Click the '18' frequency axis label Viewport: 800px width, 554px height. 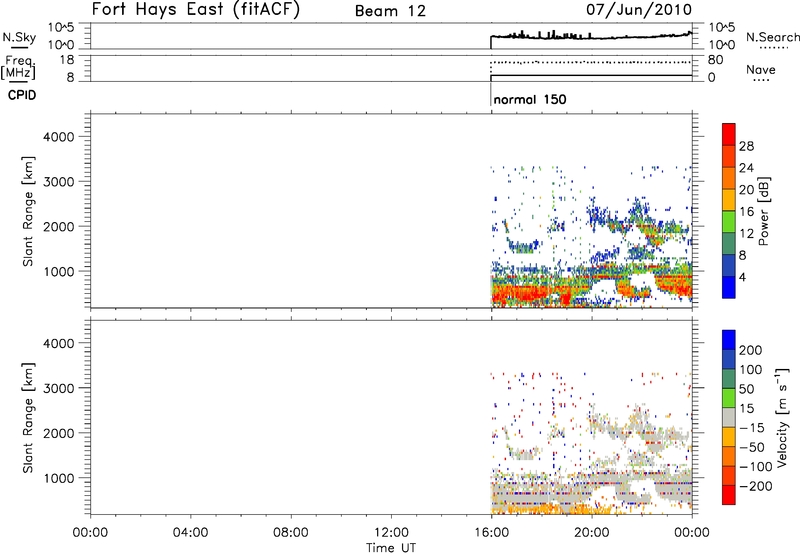pos(67,60)
